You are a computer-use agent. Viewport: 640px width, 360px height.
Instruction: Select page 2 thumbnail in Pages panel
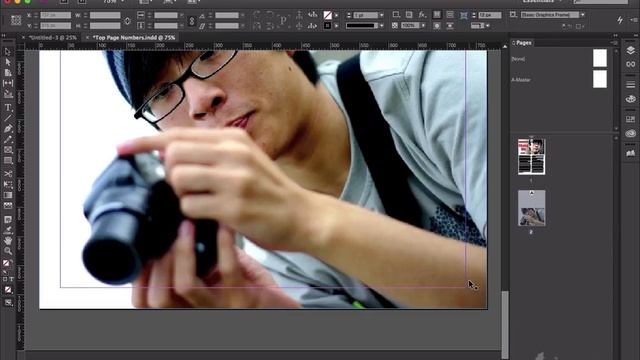531,208
